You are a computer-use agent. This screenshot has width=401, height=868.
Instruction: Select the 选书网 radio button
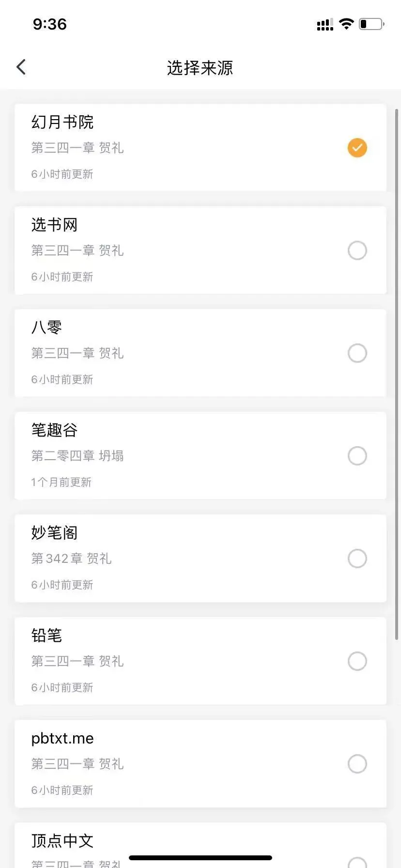coord(357,250)
